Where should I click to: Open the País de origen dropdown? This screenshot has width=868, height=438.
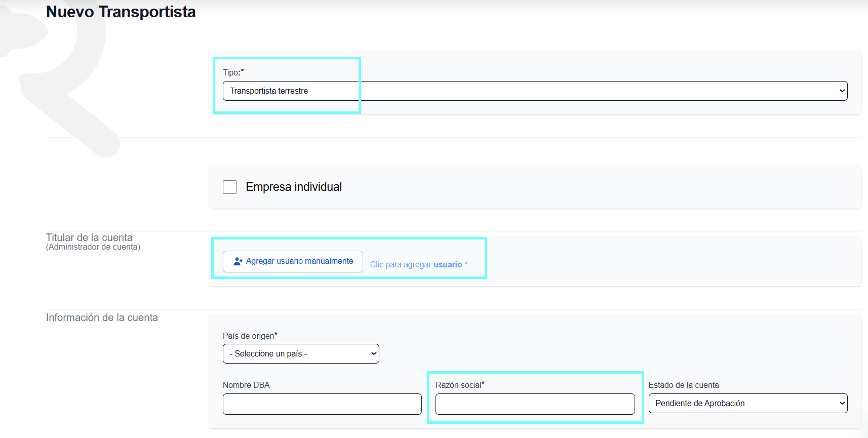pyautogui.click(x=301, y=353)
